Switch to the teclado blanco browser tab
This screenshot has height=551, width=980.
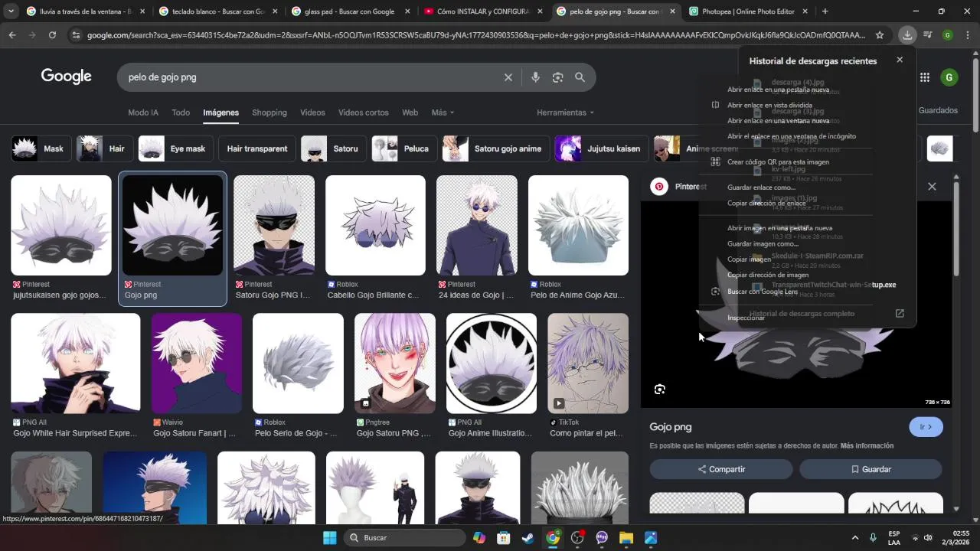coord(218,11)
